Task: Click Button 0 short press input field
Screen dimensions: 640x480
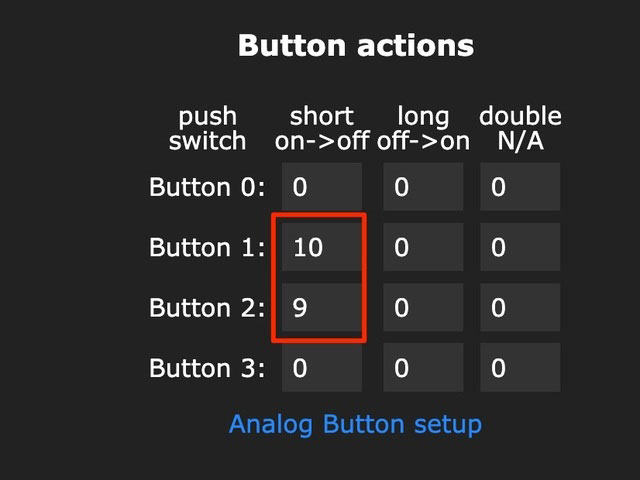Action: coord(322,187)
